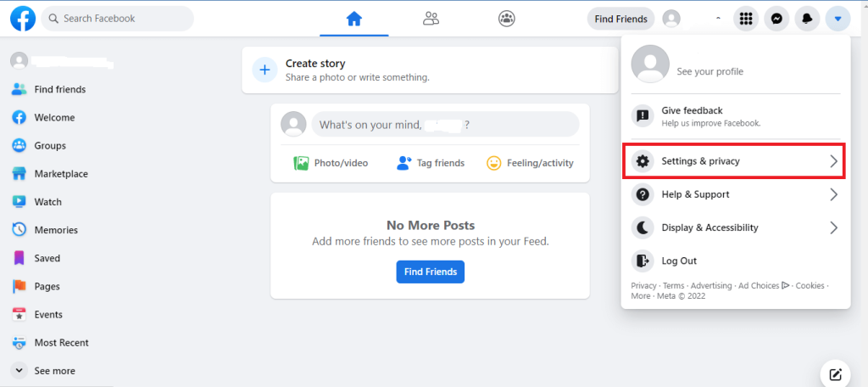Screen dimensions: 868x387
Task: Select Give feedback
Action: [736, 116]
